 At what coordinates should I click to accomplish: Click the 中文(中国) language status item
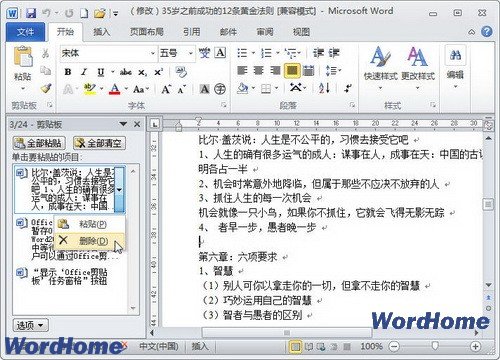159,346
